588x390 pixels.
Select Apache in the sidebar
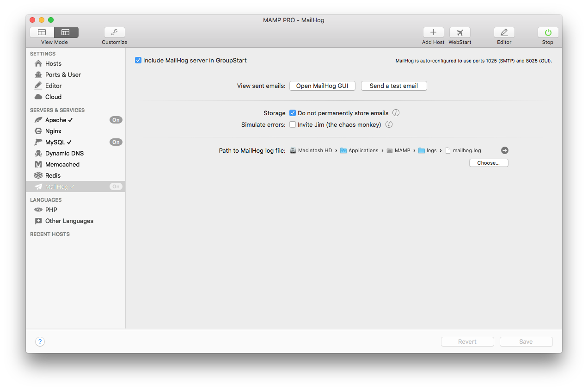tap(56, 120)
